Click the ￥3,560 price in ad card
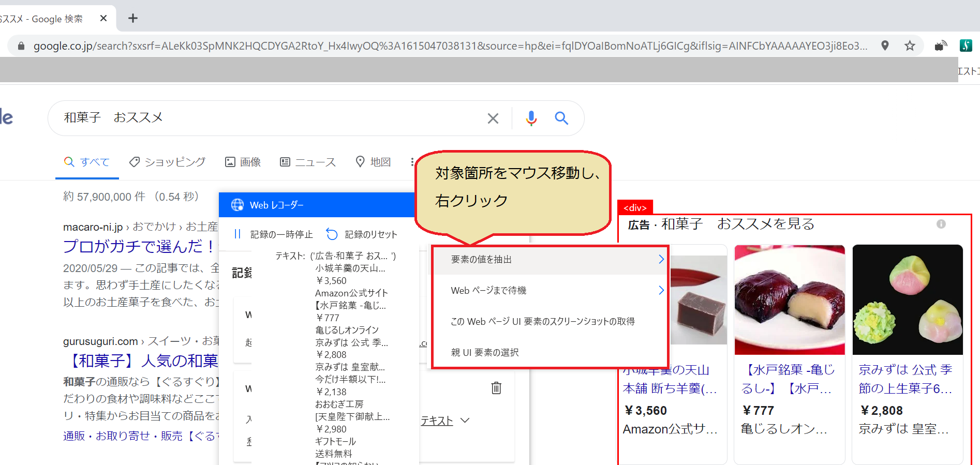 645,411
